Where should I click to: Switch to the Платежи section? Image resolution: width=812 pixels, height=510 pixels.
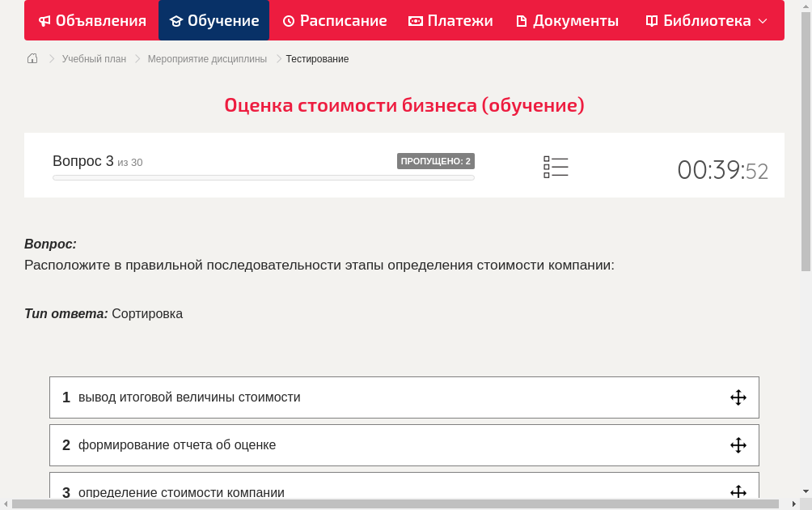click(x=450, y=20)
